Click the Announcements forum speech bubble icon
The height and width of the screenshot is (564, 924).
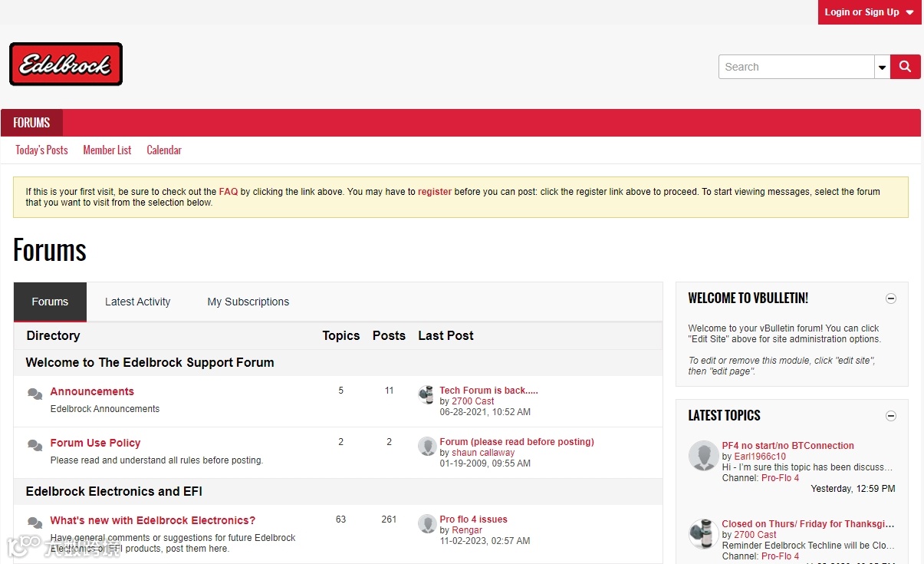click(x=35, y=394)
